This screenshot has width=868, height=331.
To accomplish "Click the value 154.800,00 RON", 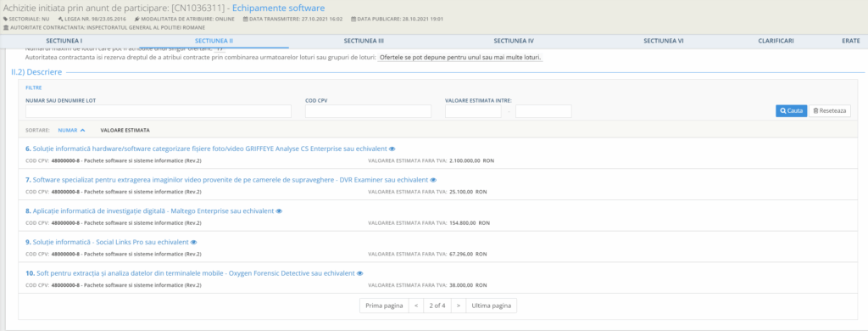I will pos(470,223).
